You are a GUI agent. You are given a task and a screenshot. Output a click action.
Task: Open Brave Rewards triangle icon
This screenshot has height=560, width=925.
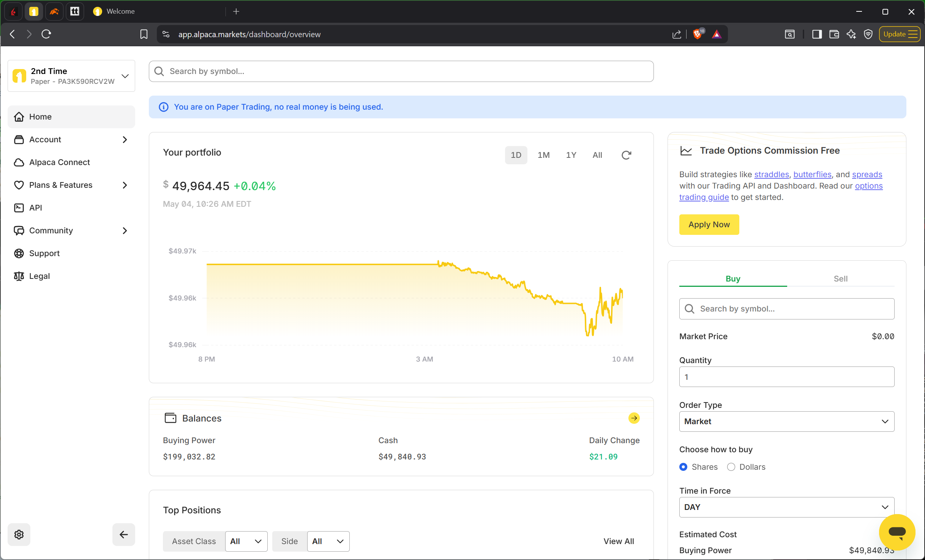click(x=717, y=34)
